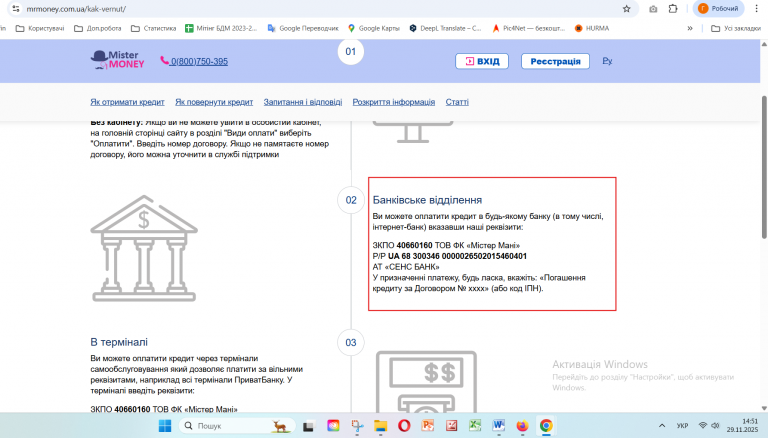Open Статті menu item

(457, 102)
